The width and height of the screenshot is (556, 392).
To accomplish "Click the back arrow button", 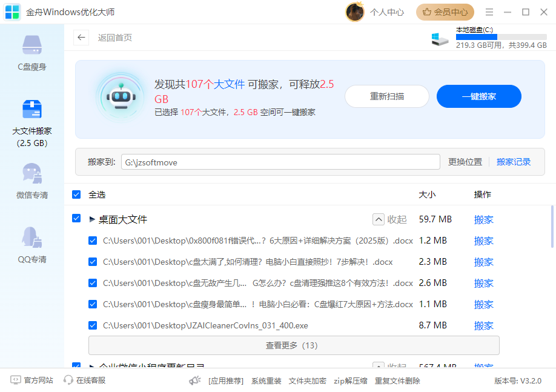I will point(81,37).
